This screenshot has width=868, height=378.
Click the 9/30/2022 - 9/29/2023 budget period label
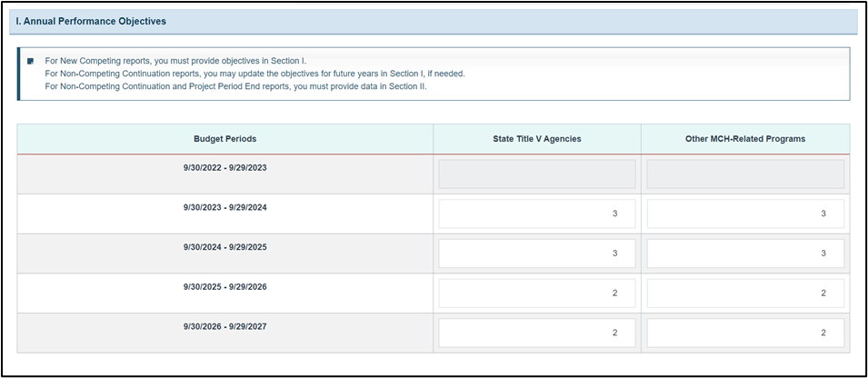coord(224,168)
